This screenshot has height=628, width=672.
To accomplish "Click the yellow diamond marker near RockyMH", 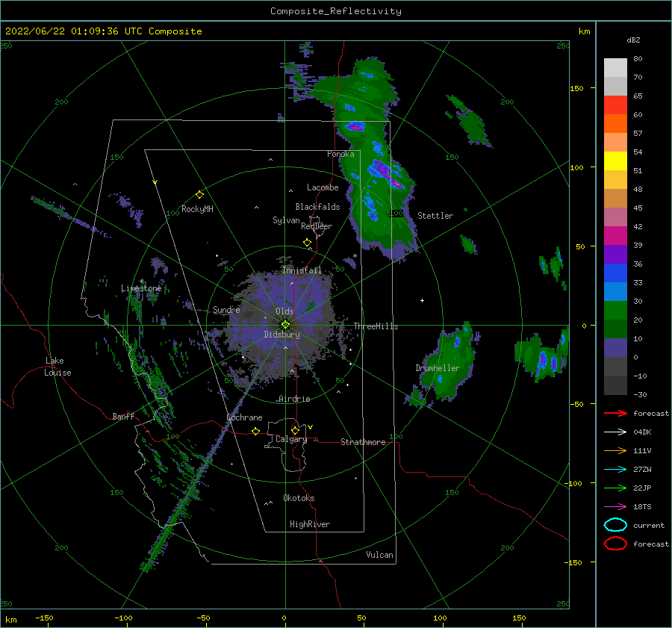I will 199,195.
